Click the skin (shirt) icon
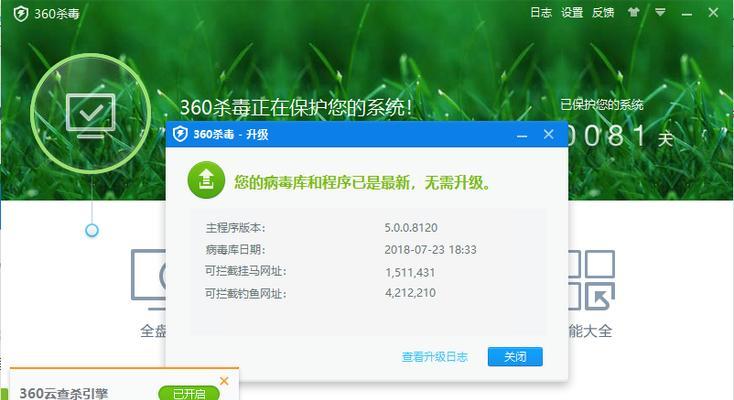The image size is (734, 400). (633, 12)
